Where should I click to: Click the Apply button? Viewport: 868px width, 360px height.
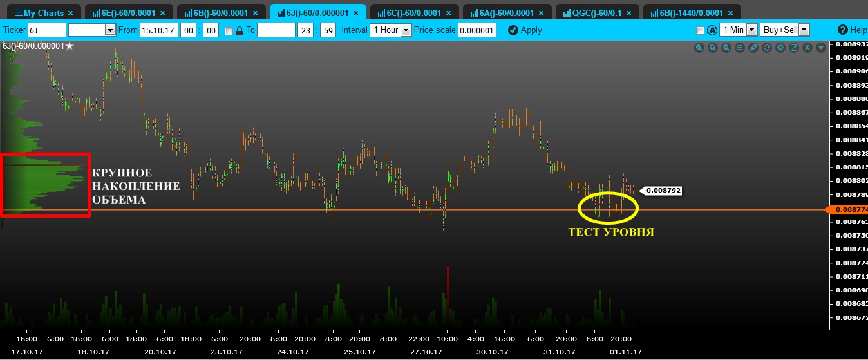click(x=525, y=30)
